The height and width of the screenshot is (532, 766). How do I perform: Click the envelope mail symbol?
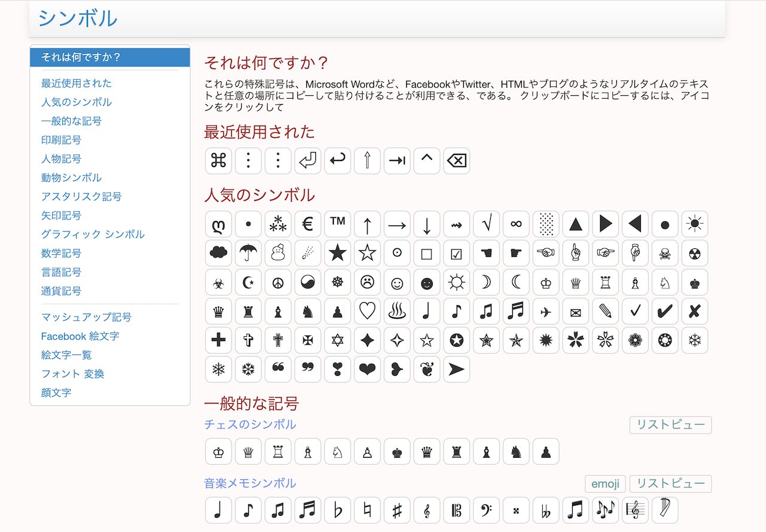click(x=576, y=311)
